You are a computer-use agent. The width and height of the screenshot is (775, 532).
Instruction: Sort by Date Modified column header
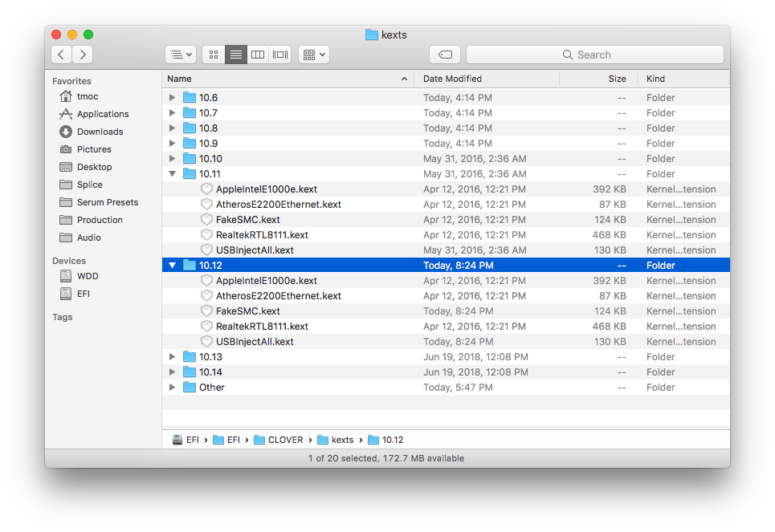coord(487,79)
